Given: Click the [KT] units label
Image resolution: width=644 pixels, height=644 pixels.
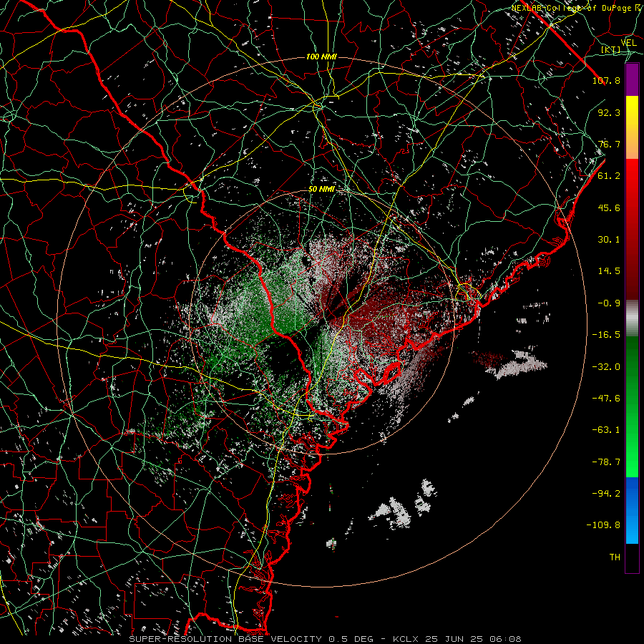Looking at the screenshot, I should [611, 50].
